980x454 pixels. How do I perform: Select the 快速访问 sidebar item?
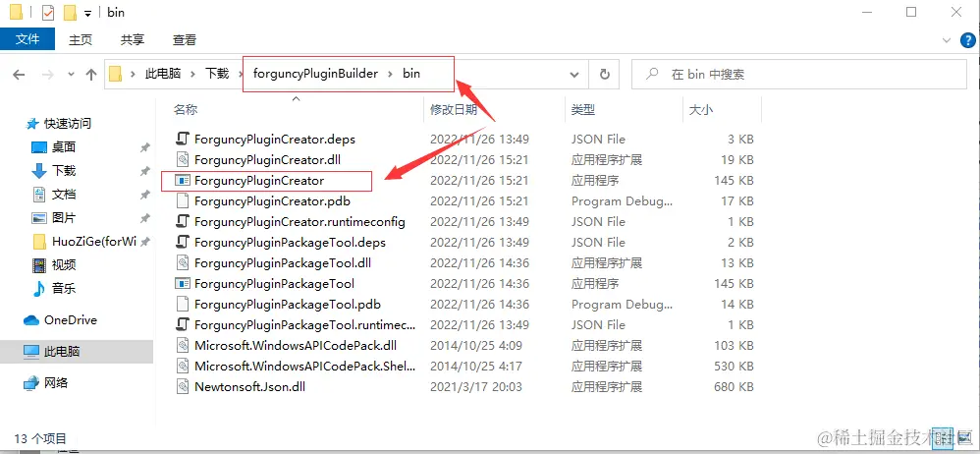click(67, 123)
